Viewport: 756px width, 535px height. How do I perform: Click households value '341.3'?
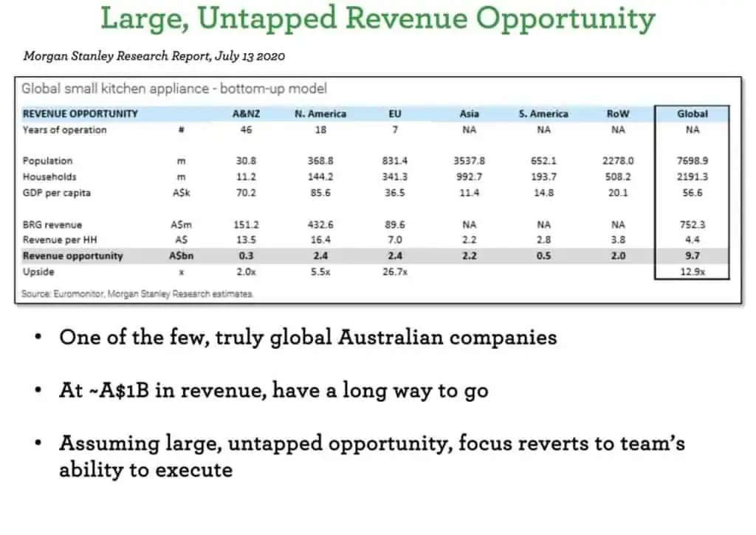point(395,177)
